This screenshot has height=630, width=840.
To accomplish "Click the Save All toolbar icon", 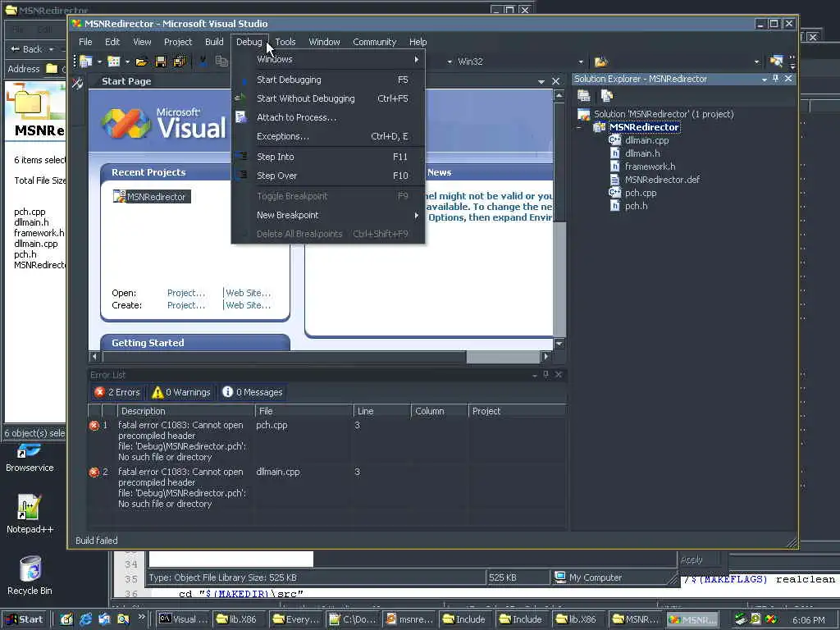I will (180, 62).
